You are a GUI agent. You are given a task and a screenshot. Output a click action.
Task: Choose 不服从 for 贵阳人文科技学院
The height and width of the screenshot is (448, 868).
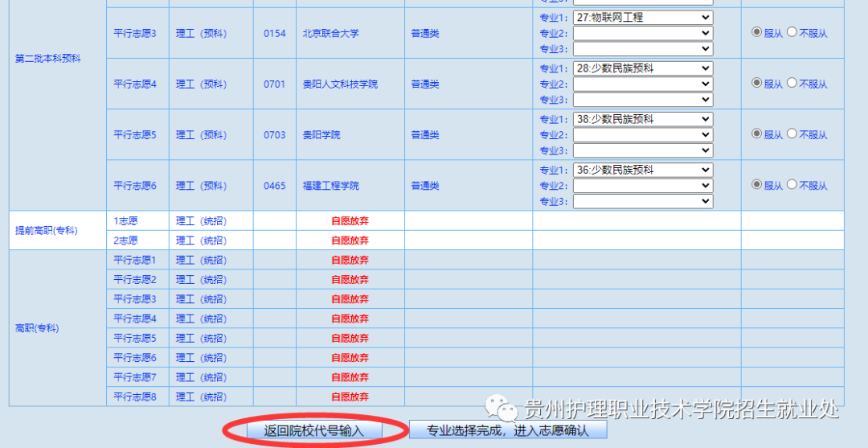pos(792,83)
